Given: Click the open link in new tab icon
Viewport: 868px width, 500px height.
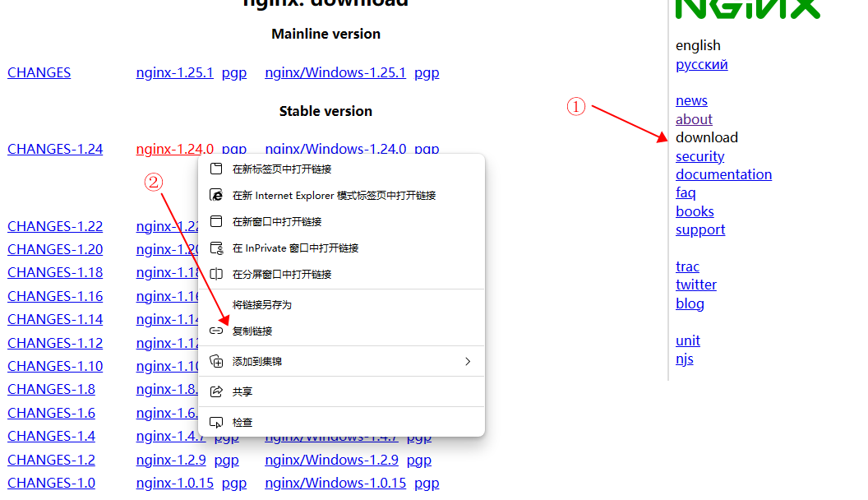Looking at the screenshot, I should [217, 169].
